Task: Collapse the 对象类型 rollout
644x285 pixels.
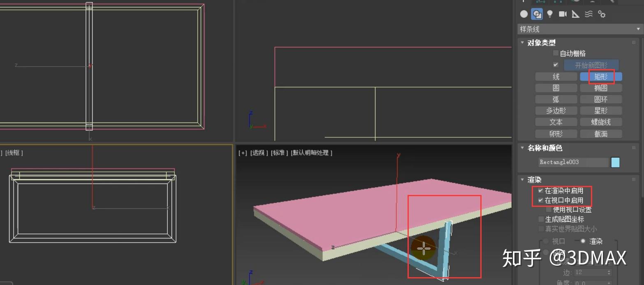Action: click(x=522, y=42)
